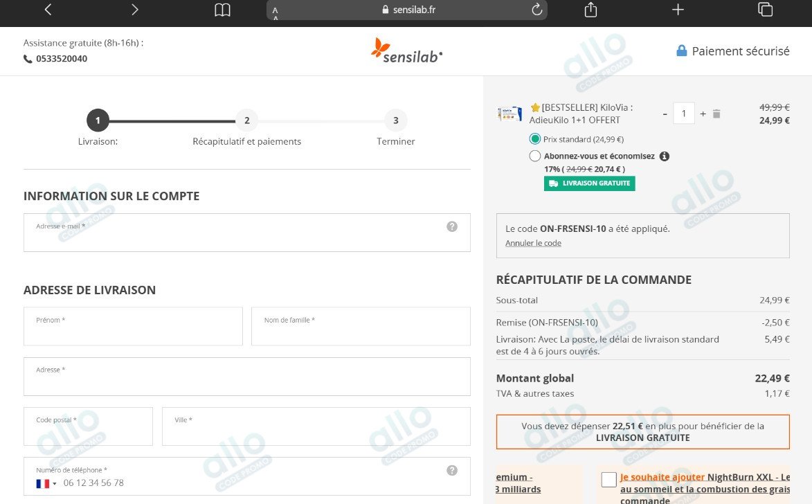Click the Numéro de téléphone field
The width and height of the screenshot is (812, 504).
[x=247, y=476]
